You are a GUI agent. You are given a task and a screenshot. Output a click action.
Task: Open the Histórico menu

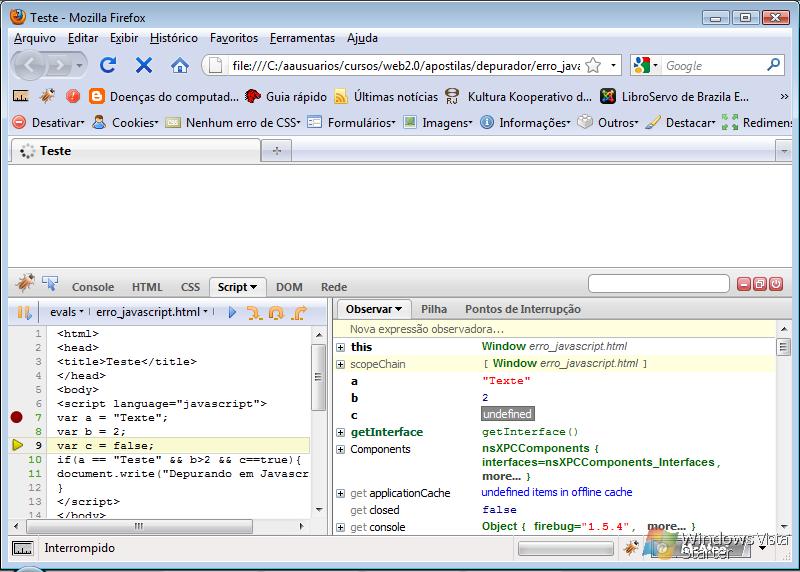tap(174, 38)
